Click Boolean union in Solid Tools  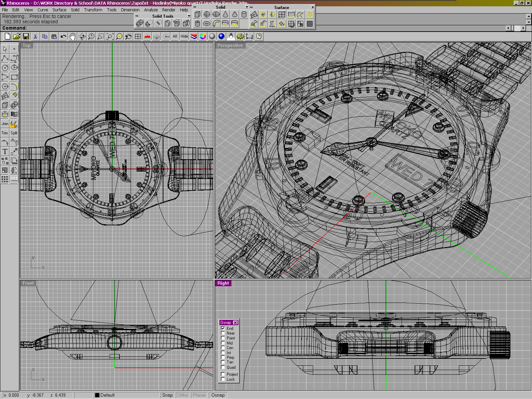click(x=140, y=23)
